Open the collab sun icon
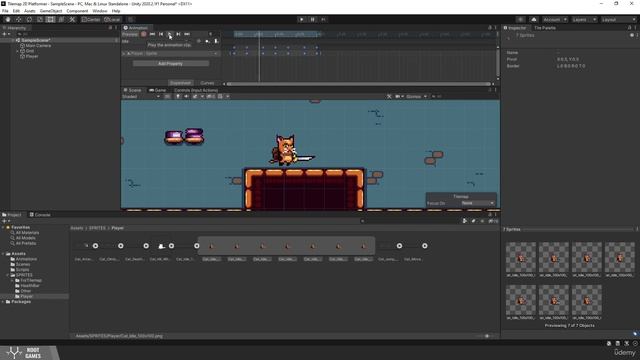Viewport: 640px width, 360px height. coord(520,19)
